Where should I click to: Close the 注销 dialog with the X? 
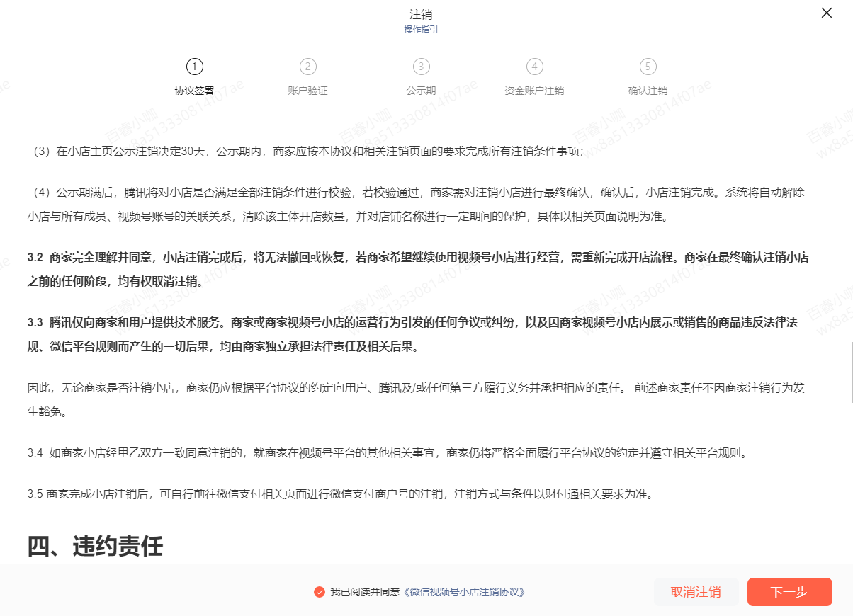(826, 13)
